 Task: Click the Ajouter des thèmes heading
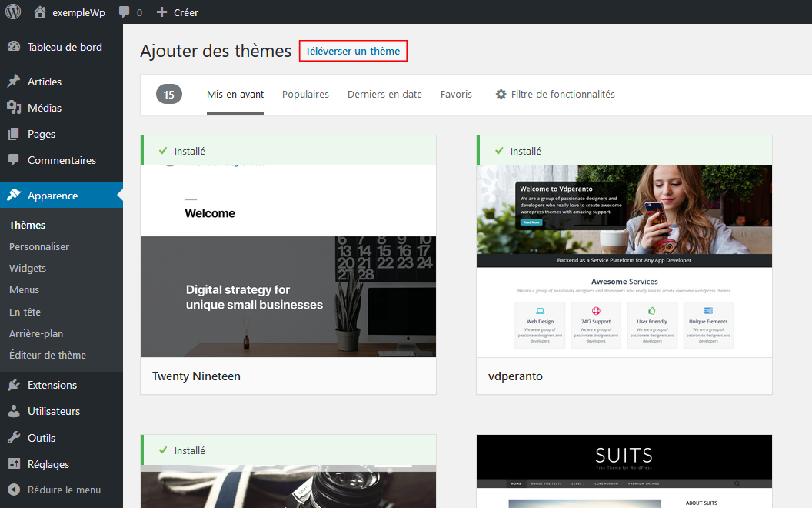pos(216,51)
